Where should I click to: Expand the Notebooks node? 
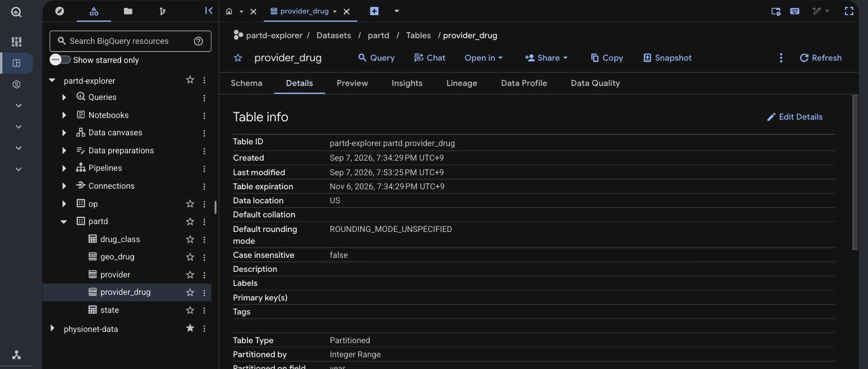tap(64, 115)
